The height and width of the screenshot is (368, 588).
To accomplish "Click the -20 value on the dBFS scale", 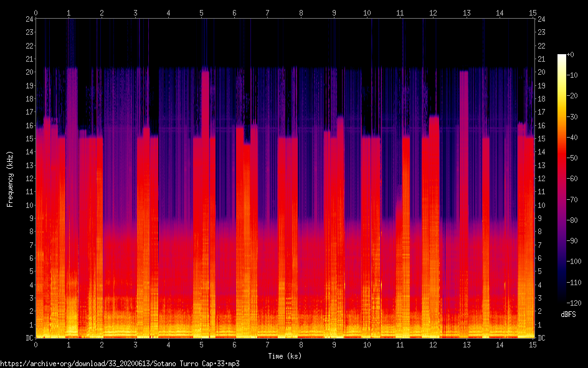I will pos(572,96).
